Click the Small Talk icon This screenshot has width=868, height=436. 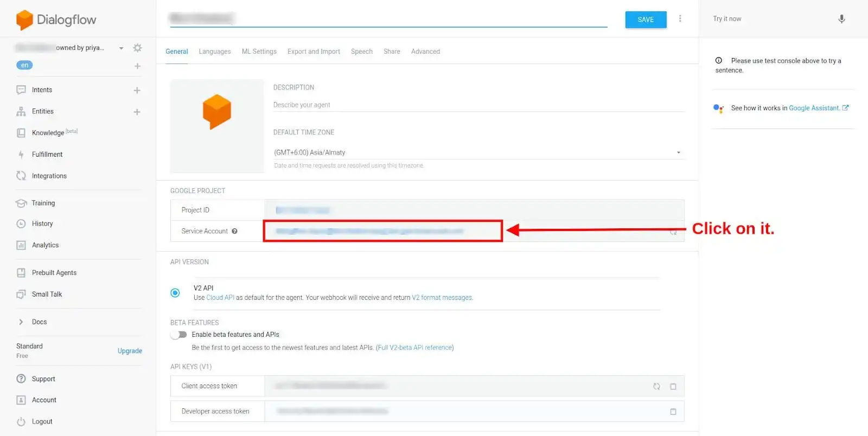(x=21, y=294)
